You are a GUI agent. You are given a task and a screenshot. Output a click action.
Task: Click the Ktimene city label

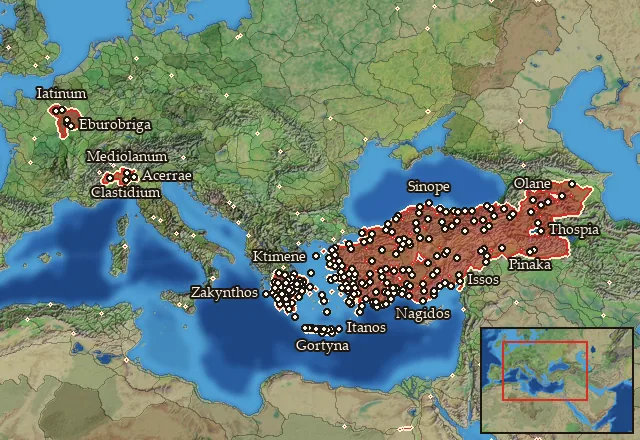point(279,256)
